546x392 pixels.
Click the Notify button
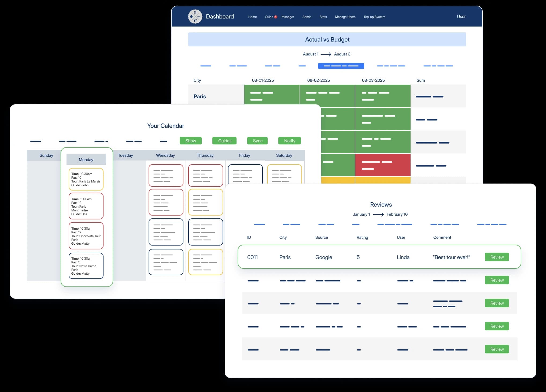(x=289, y=141)
